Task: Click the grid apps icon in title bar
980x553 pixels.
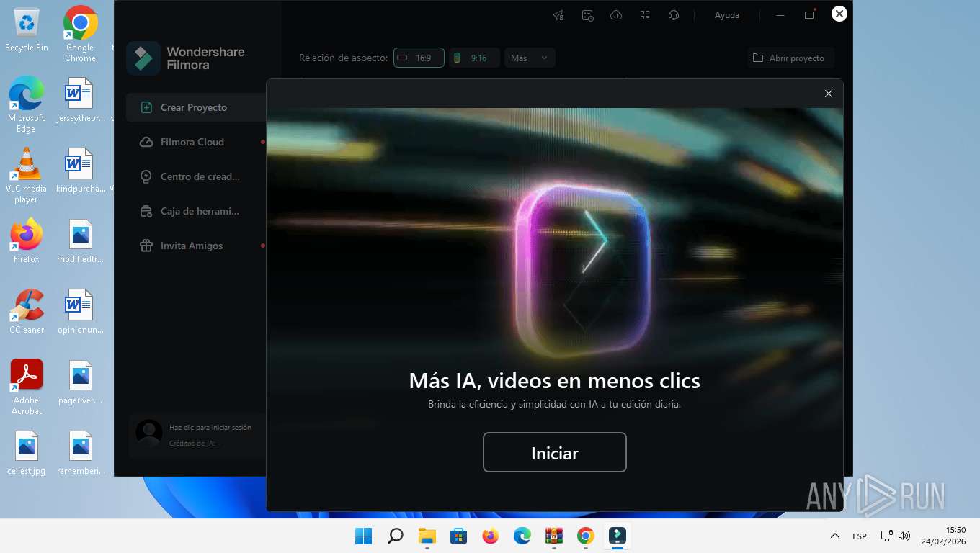Action: point(645,15)
